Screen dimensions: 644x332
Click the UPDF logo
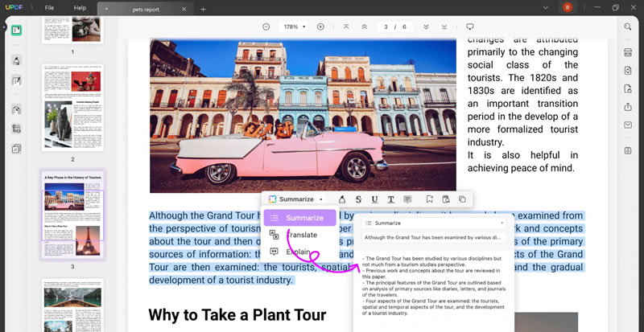pos(14,8)
